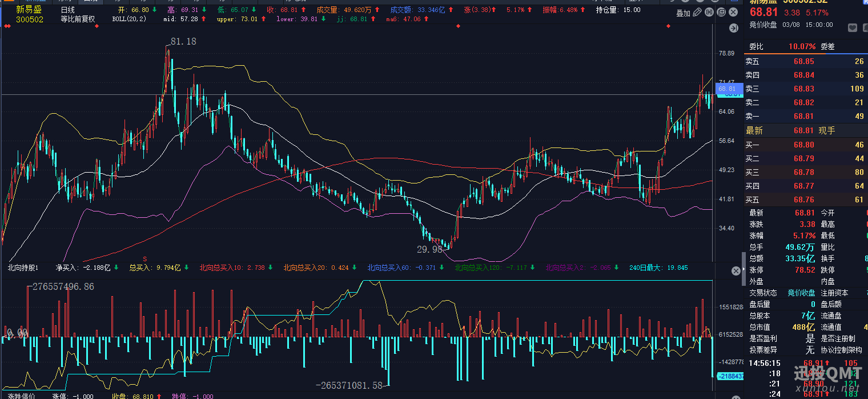Open the 等比前复权 adjustment setting
This screenshot has width=868, height=399.
coord(78,19)
